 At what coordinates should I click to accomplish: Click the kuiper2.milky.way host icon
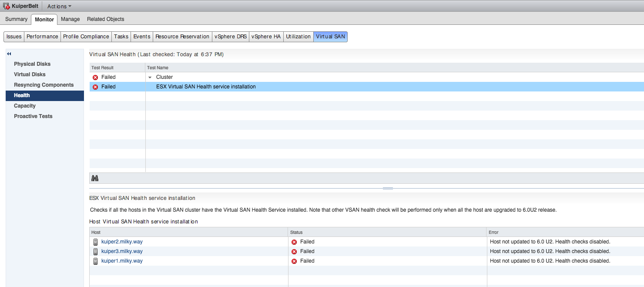[x=95, y=242]
